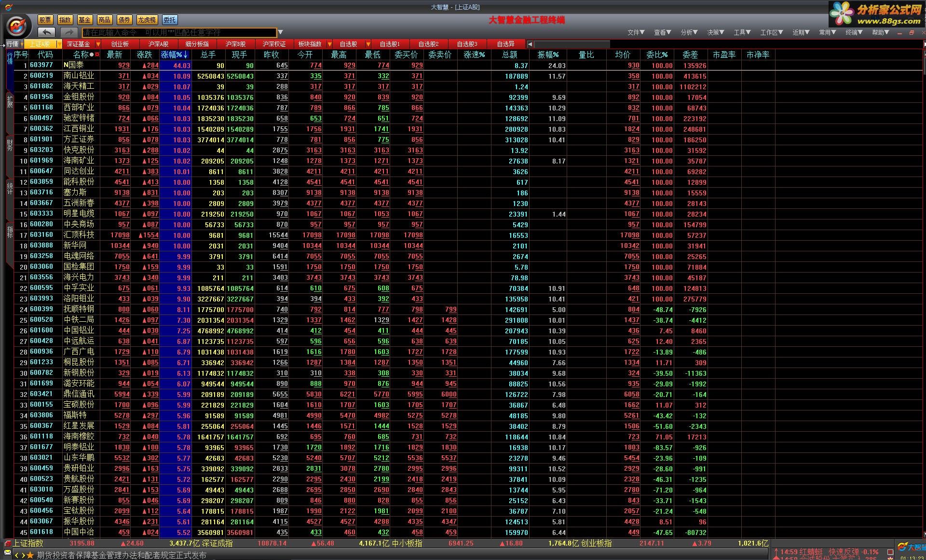
Task: Switch to the 自选股1 tab
Action: (390, 44)
